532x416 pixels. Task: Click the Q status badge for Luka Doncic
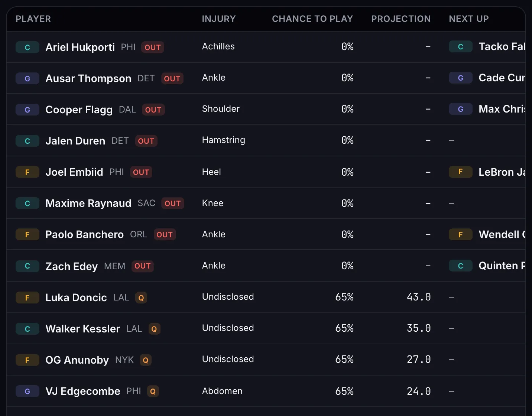pos(141,298)
